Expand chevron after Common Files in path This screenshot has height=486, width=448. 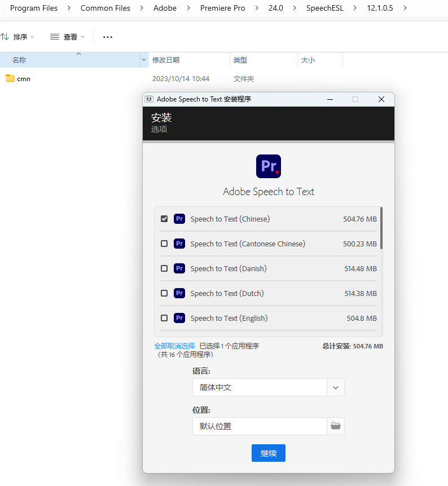click(x=142, y=8)
